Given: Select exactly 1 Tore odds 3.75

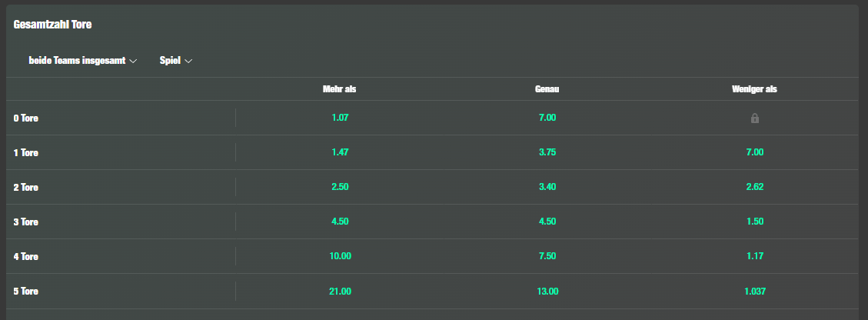Looking at the screenshot, I should coord(547,152).
